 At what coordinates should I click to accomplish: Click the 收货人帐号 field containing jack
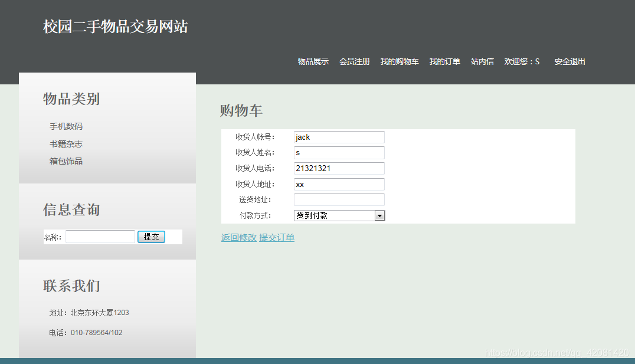(x=339, y=137)
